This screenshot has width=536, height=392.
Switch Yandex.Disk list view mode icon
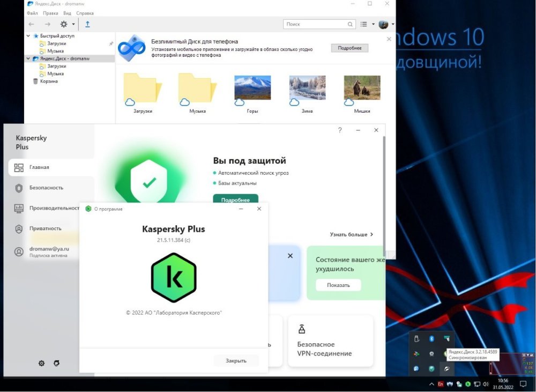point(364,24)
